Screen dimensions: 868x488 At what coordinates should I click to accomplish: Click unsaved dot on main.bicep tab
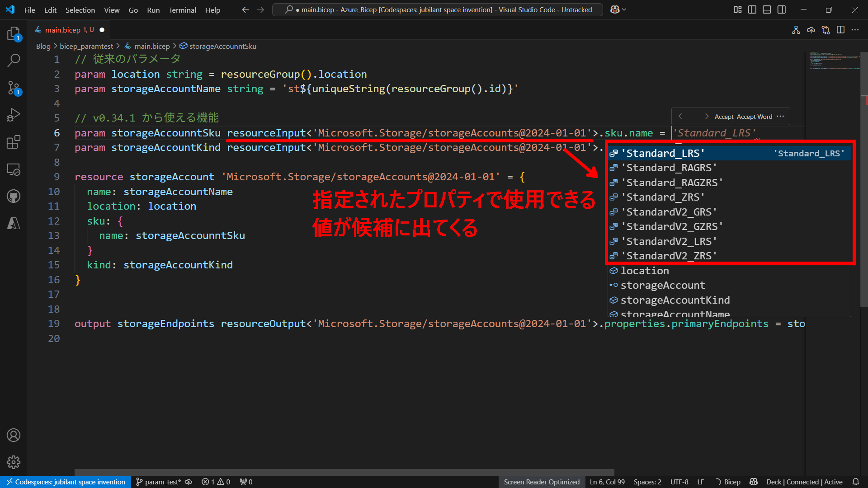point(102,30)
